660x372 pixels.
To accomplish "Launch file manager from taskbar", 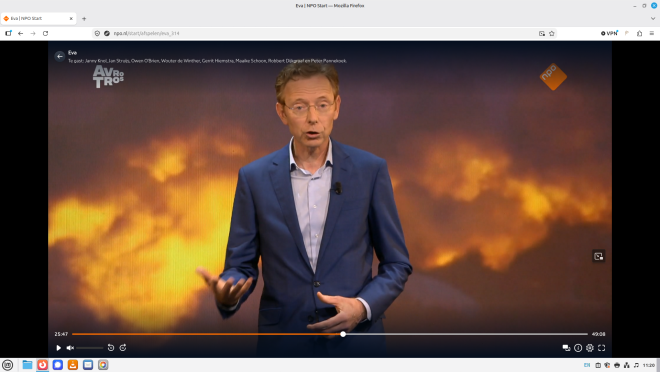I will click(27, 365).
